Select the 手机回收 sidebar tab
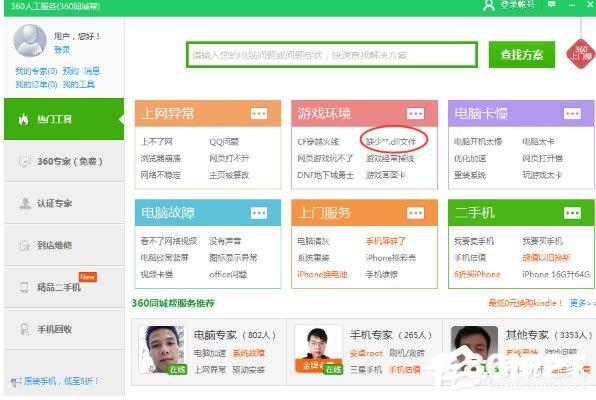 64,329
